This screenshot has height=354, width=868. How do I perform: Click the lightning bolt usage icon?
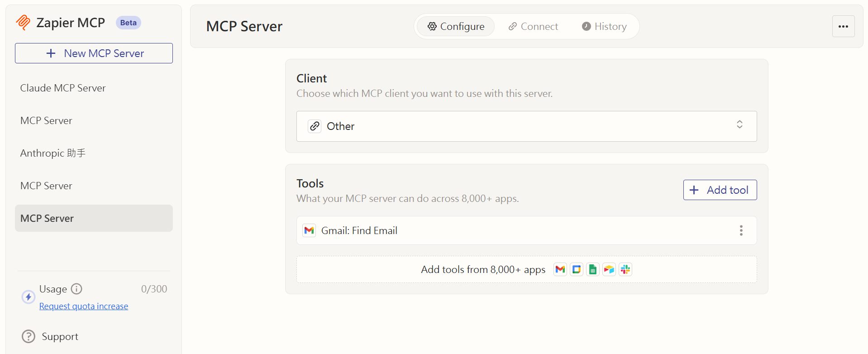[29, 297]
